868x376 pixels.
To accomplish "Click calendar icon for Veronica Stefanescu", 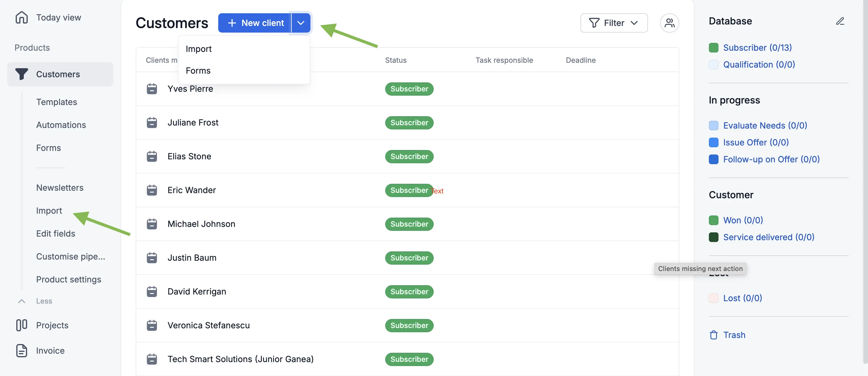I will coord(152,325).
